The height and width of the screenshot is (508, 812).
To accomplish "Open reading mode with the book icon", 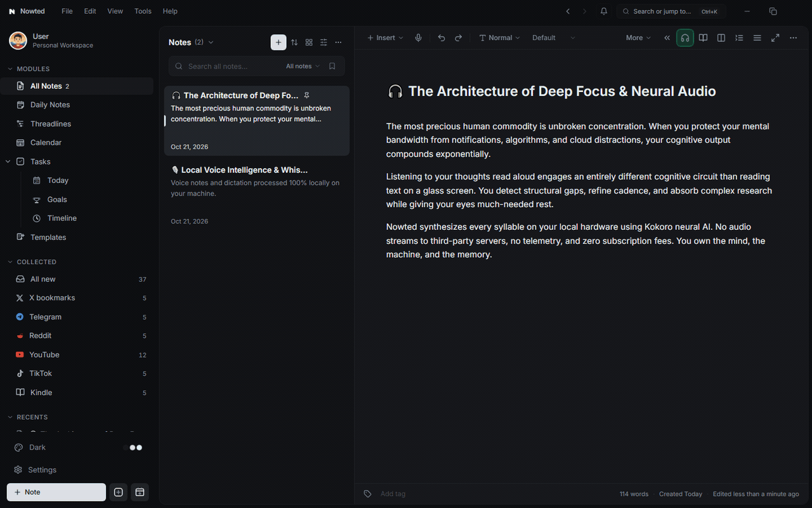I will point(703,38).
